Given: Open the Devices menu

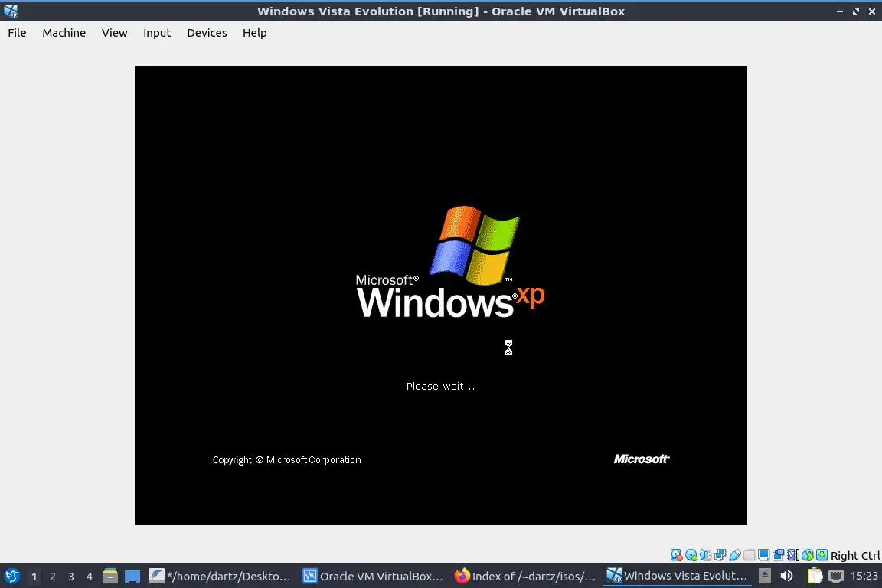Looking at the screenshot, I should [207, 33].
